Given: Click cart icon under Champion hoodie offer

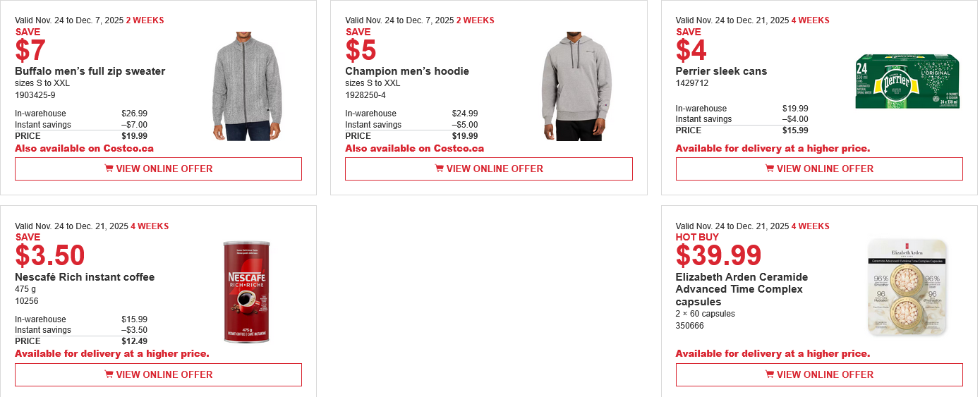Looking at the screenshot, I should click(x=439, y=169).
